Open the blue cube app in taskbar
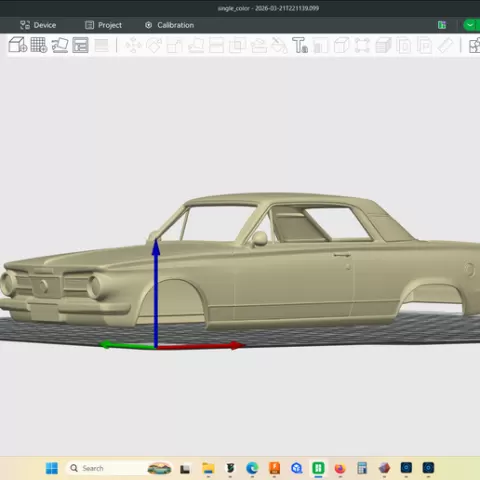This screenshot has width=480, height=480. tap(296, 468)
